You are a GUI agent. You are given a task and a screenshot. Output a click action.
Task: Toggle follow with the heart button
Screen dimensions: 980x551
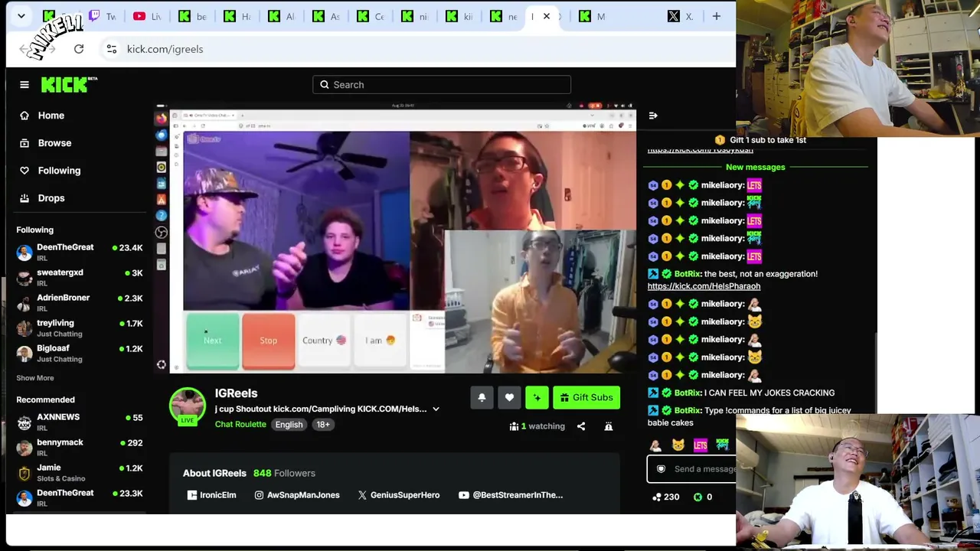[509, 398]
